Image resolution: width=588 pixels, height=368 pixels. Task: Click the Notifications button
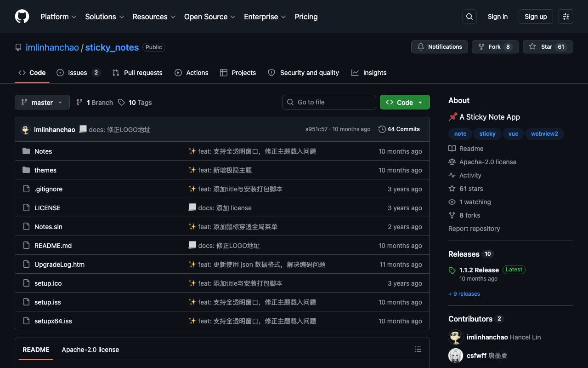440,47
